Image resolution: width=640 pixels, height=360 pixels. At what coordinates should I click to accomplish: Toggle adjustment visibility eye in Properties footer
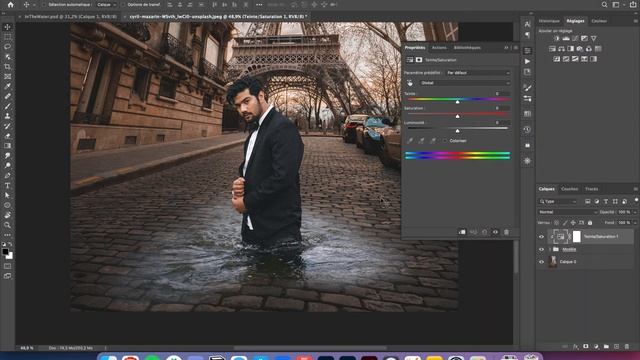tap(496, 232)
